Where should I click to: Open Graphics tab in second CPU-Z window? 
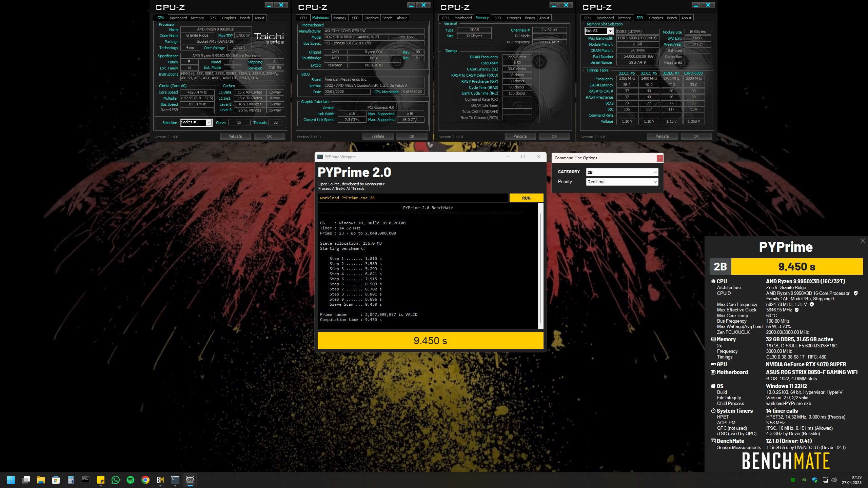pos(371,18)
